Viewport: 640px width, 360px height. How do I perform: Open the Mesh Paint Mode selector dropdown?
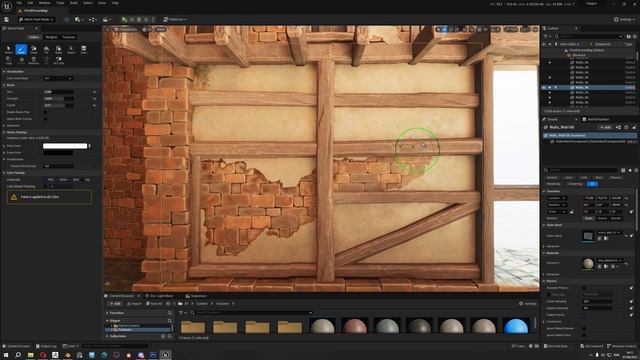coord(36,19)
